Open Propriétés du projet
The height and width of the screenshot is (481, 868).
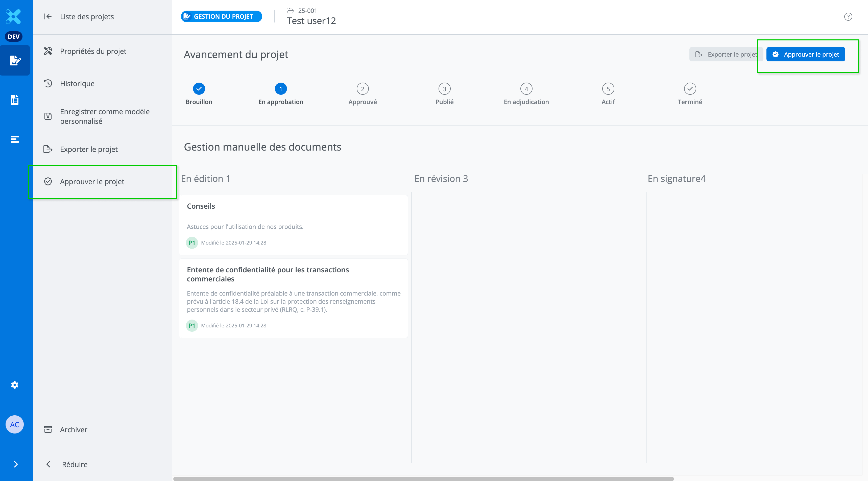[93, 51]
